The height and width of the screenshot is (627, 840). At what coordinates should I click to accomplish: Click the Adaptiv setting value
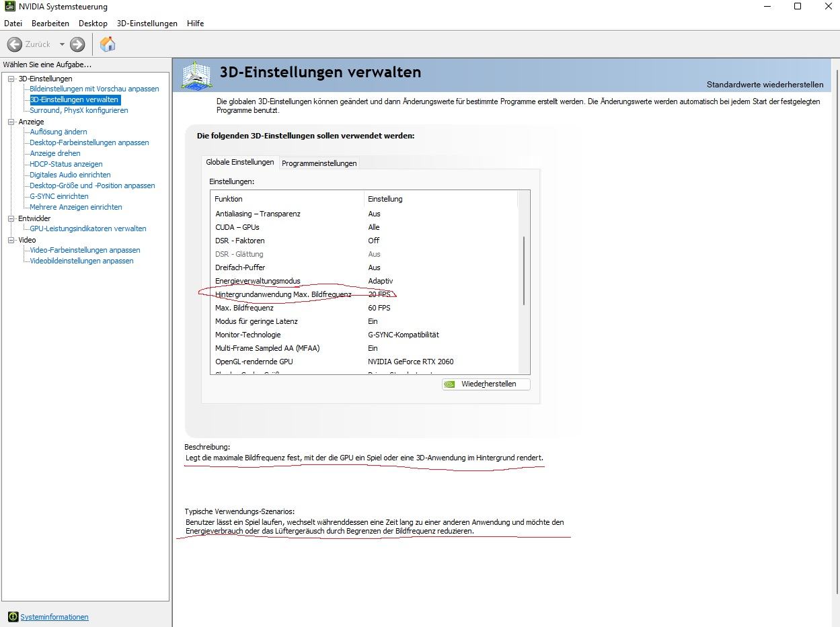click(381, 281)
